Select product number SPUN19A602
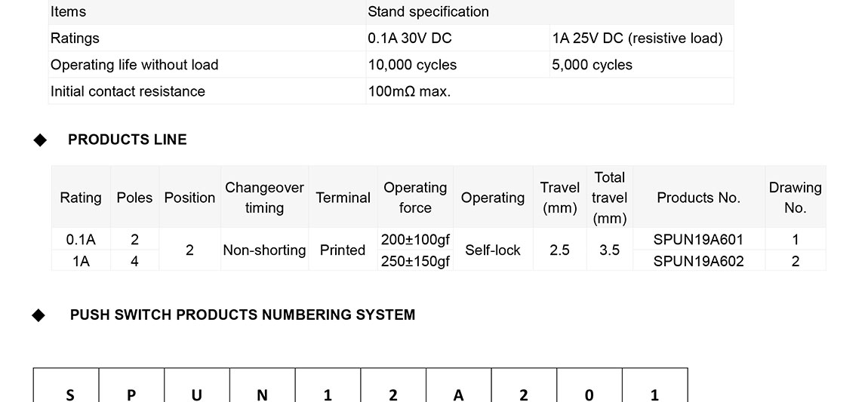 (698, 261)
